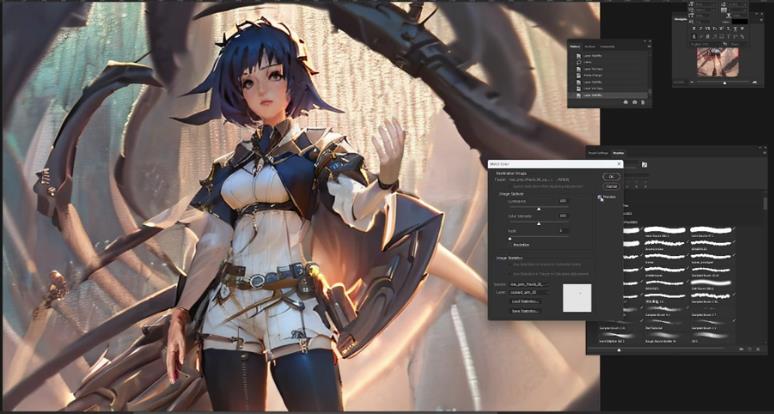This screenshot has height=414, width=774.
Task: Open the Brushes panel options menu
Action: coord(765,152)
